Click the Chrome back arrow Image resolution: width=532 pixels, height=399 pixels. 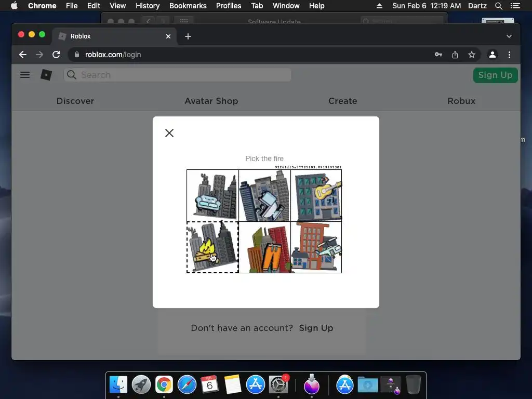23,55
